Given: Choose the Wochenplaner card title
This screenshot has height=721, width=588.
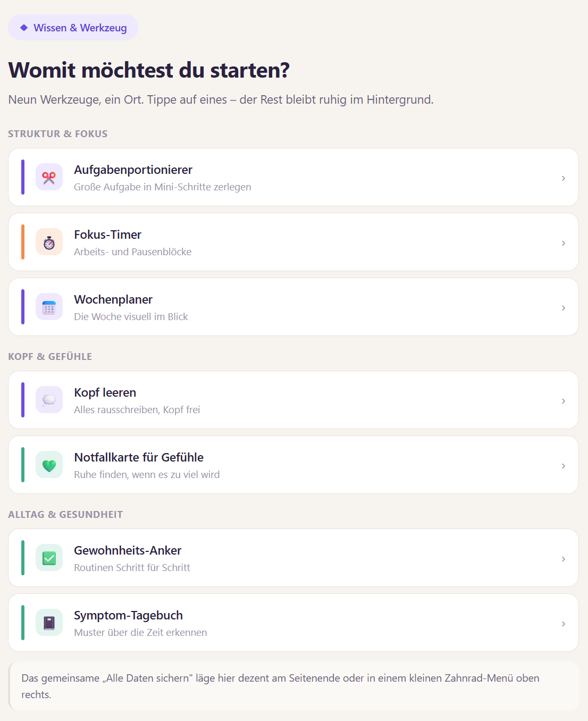Looking at the screenshot, I should [113, 299].
